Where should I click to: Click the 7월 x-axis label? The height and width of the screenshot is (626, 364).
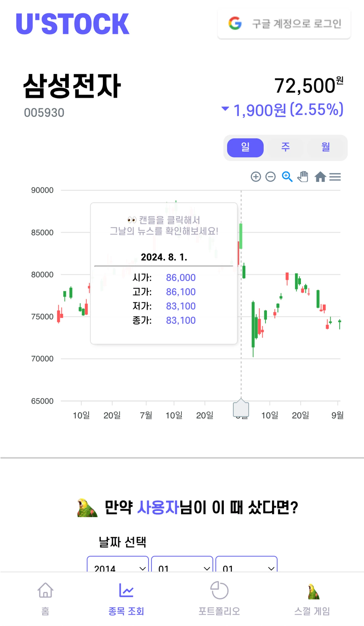pos(146,415)
